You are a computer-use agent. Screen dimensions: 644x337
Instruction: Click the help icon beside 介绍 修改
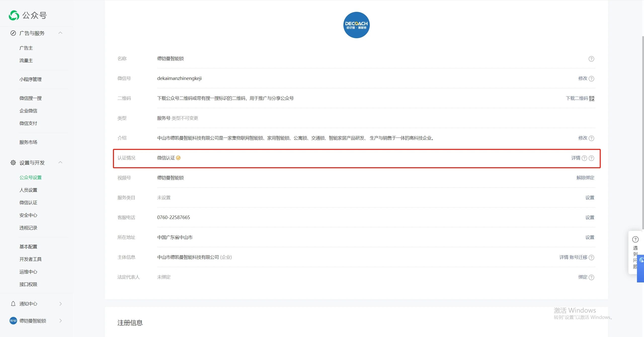(x=591, y=138)
